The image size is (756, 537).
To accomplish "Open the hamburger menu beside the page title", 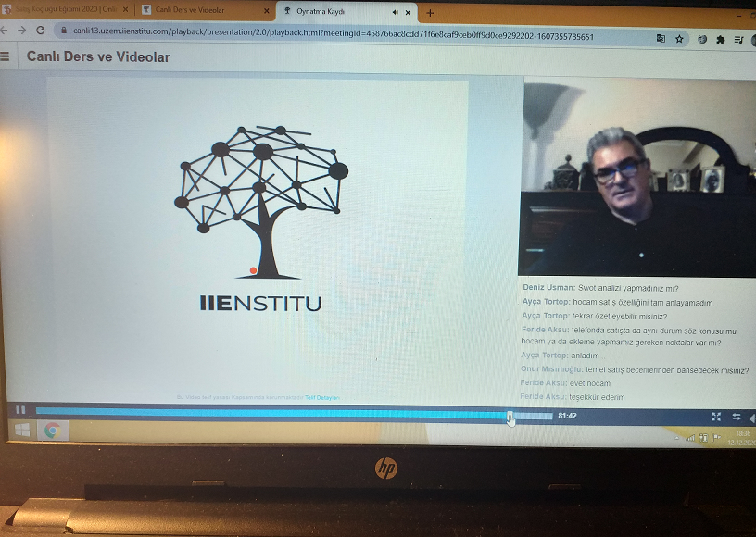I will tap(5, 56).
